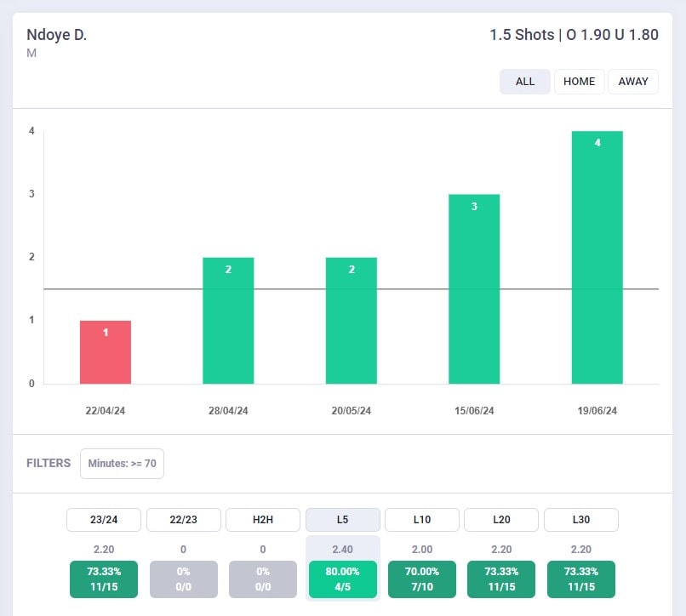Switch to the L30 tab
This screenshot has width=686, height=616.
pos(581,519)
